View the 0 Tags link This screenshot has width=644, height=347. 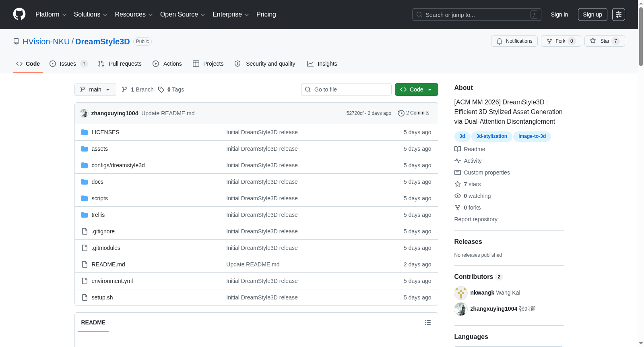(x=171, y=89)
